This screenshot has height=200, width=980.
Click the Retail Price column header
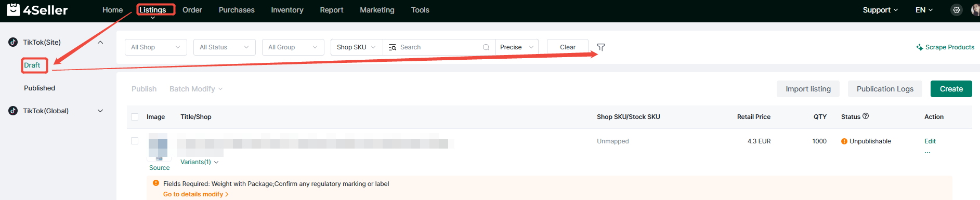pos(754,117)
